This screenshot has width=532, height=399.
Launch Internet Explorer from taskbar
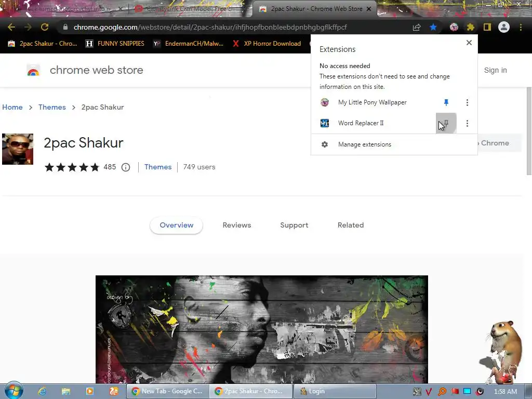[x=42, y=391]
